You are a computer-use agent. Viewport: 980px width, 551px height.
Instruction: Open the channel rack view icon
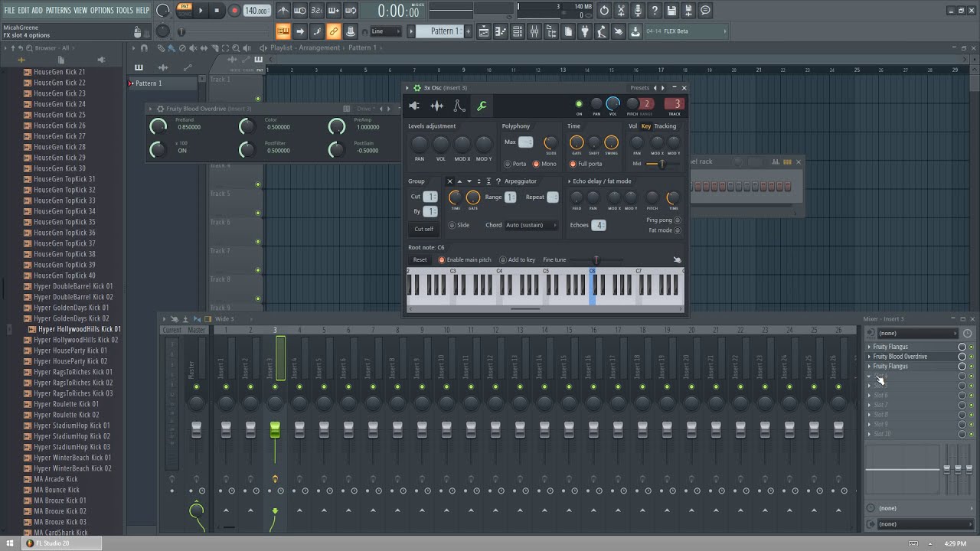518,31
